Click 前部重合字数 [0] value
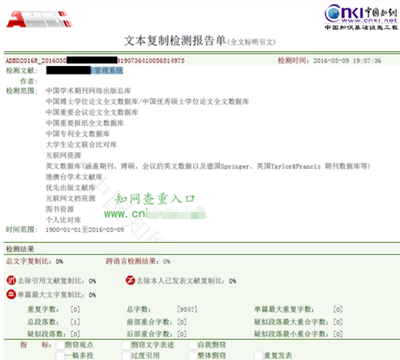The height and width of the screenshot is (360, 400). tap(182, 322)
